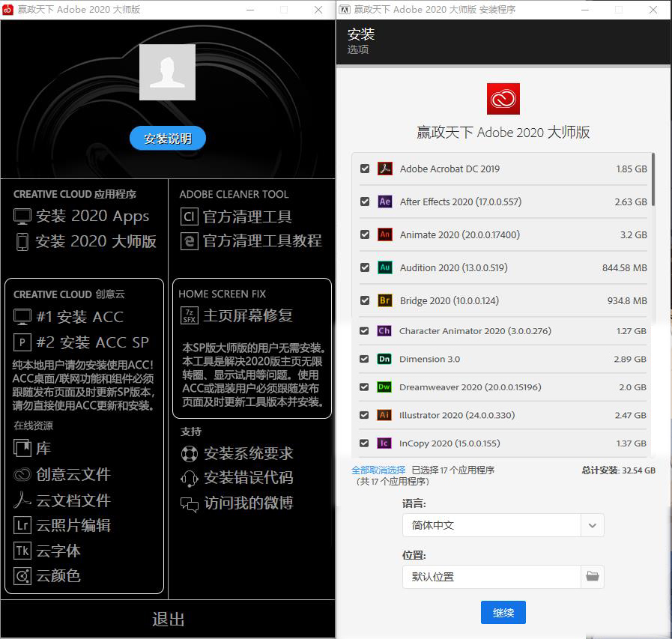Click the 7z SFX icon for 主页屏幕修复
The height and width of the screenshot is (639, 672).
click(189, 316)
